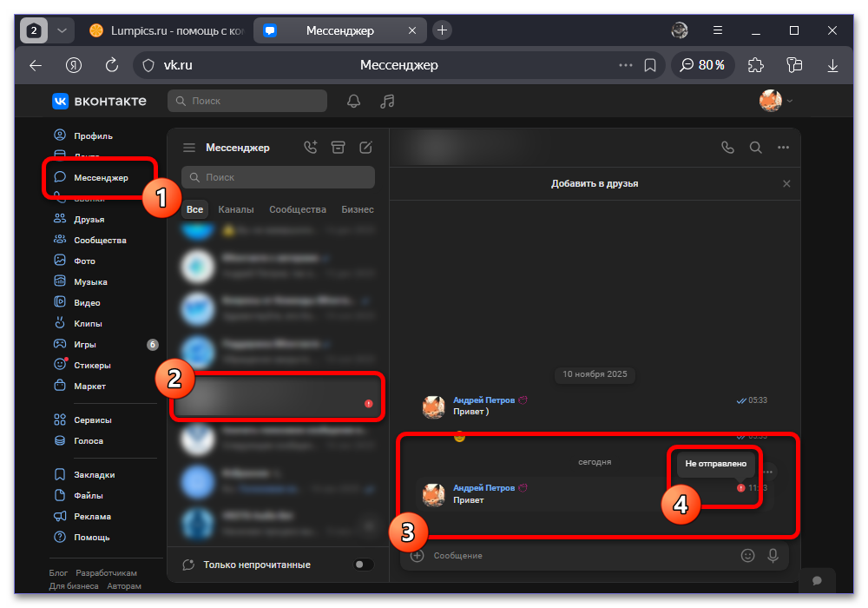
Task: Close the Мессенджер browser tab
Action: click(x=411, y=30)
